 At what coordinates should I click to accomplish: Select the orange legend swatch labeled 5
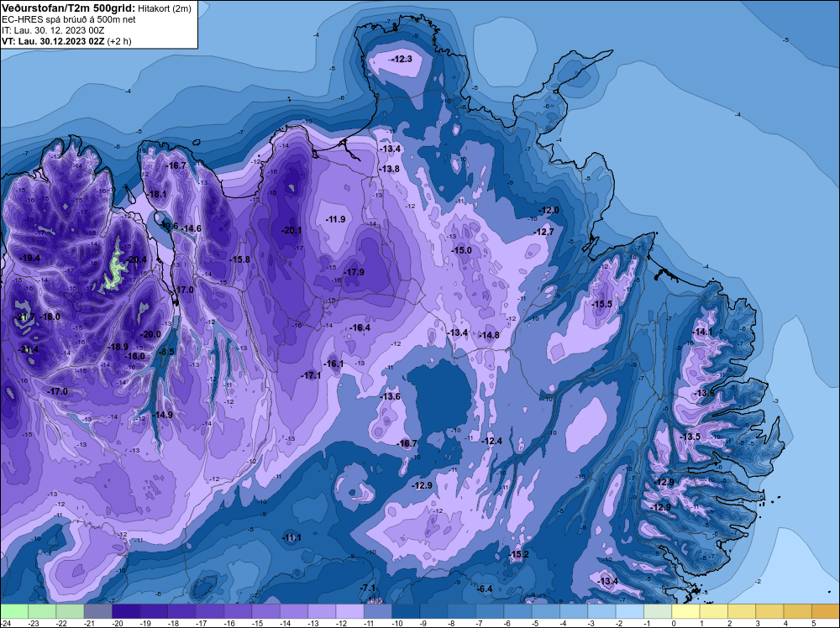[x=826, y=611]
